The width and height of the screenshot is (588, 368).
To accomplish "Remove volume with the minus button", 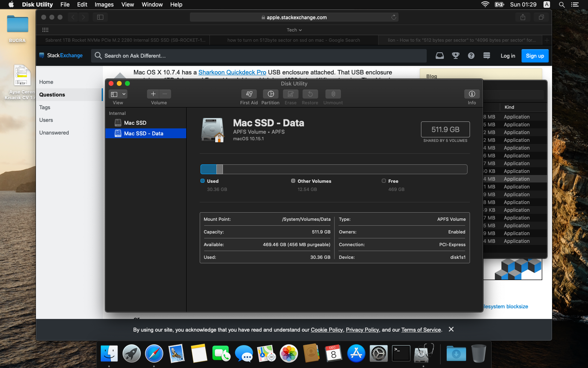I will tap(165, 94).
